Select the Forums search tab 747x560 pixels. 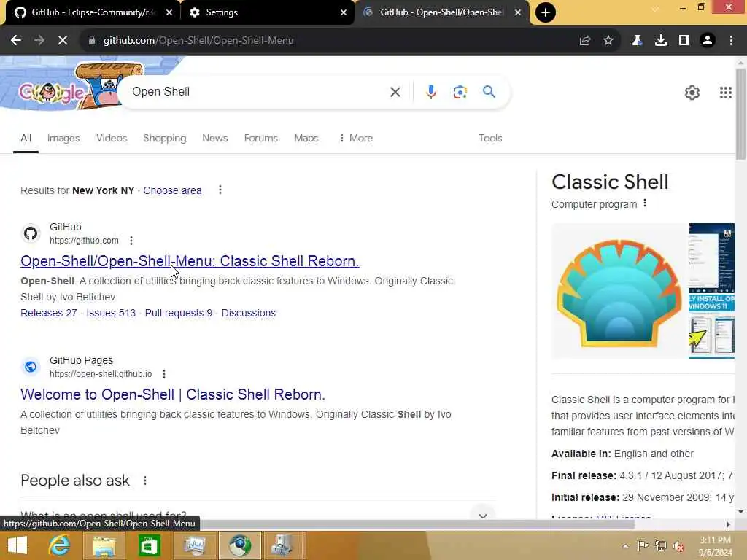point(260,138)
